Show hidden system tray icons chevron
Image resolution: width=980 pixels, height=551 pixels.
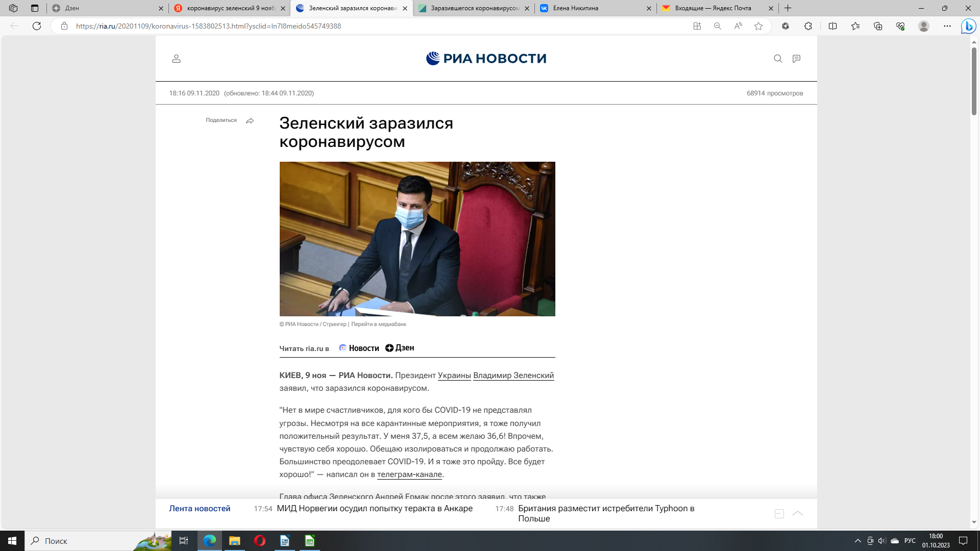tap(858, 541)
